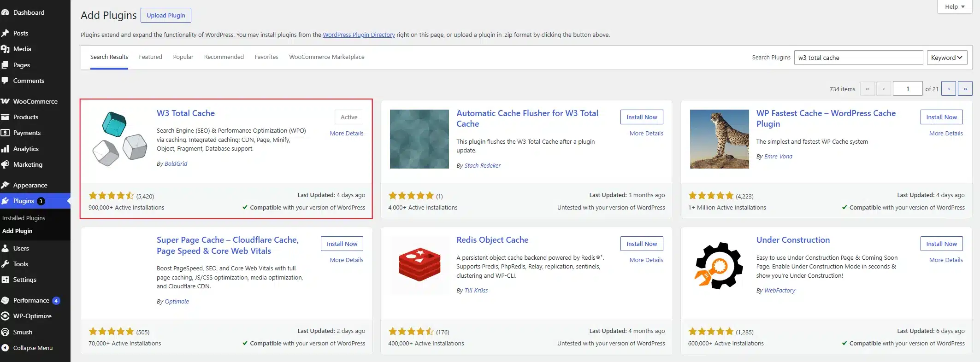
Task: Click the Active button on W3 Total Cache
Action: click(x=349, y=117)
